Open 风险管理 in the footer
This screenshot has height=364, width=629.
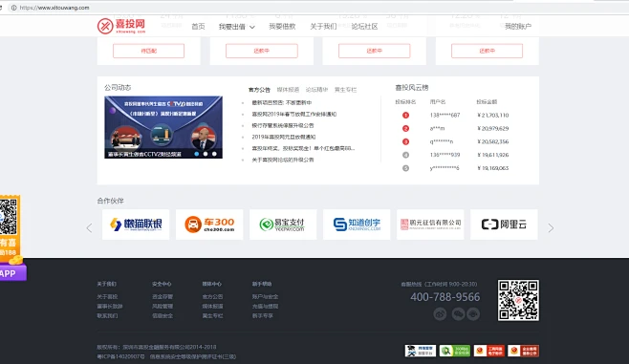[163, 307]
